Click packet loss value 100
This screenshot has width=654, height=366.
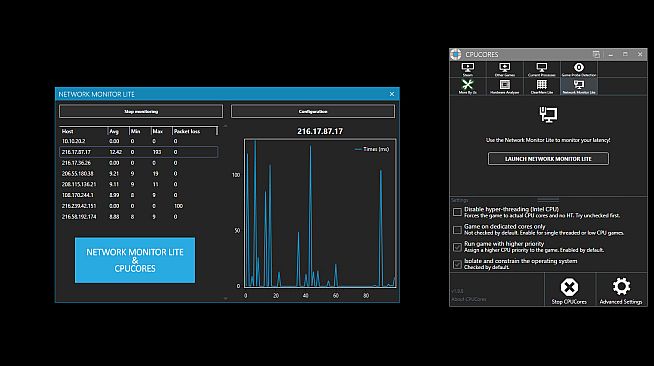click(x=178, y=206)
